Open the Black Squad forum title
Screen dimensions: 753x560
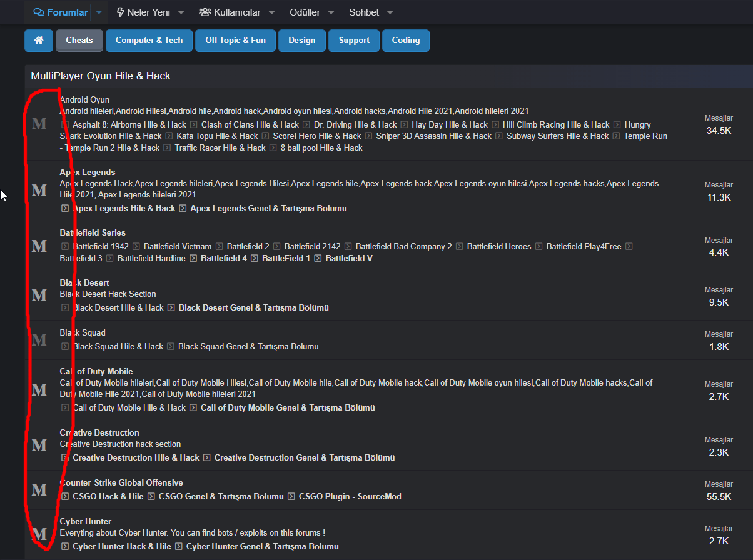[83, 332]
